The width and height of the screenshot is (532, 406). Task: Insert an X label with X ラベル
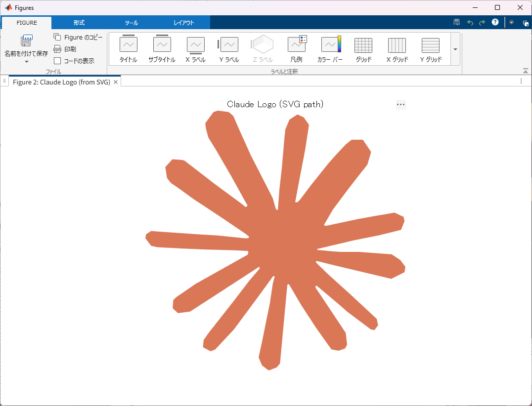coord(195,49)
